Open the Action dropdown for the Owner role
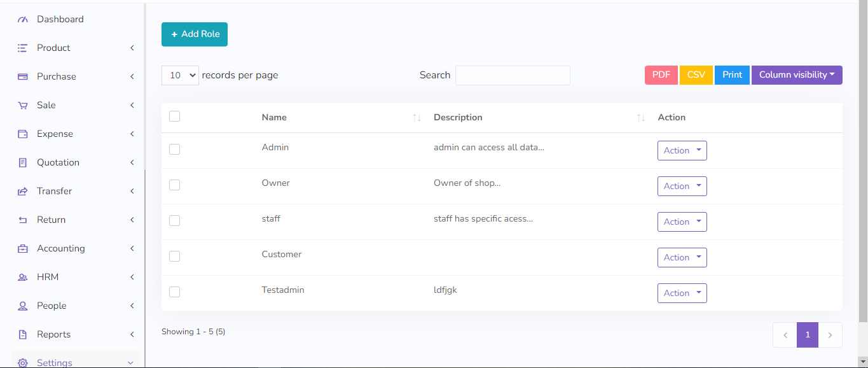This screenshot has width=868, height=368. (682, 186)
